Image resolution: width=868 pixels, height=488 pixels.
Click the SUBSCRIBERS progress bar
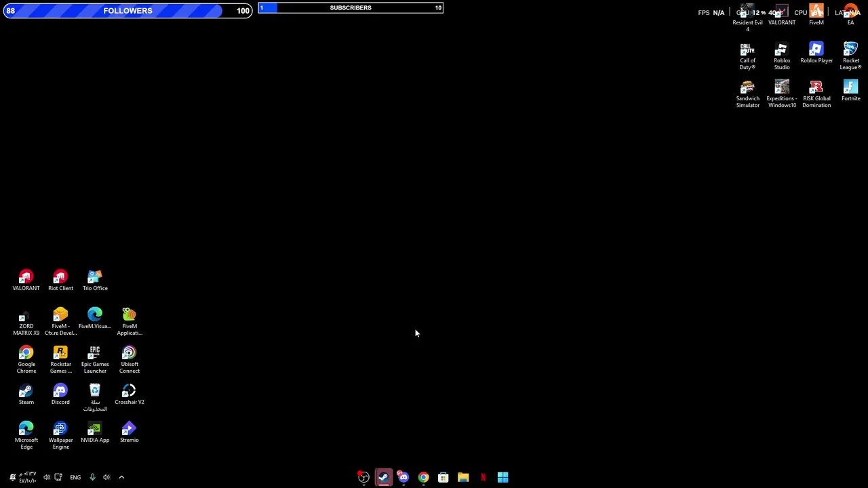point(351,7)
